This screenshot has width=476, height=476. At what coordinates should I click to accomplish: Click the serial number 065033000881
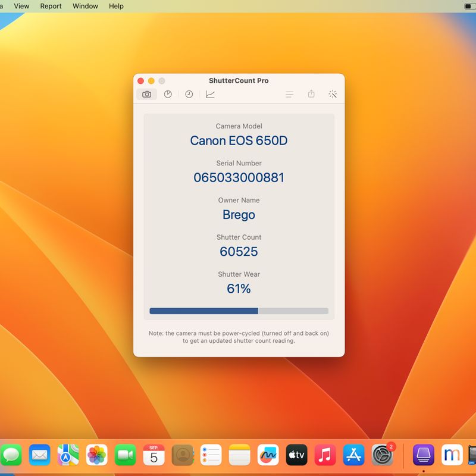[239, 177]
